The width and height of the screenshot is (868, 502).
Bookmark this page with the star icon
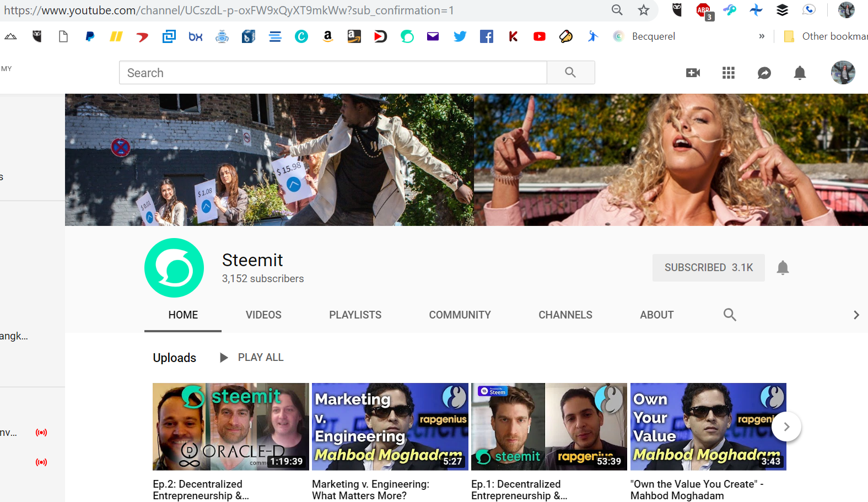coord(644,10)
